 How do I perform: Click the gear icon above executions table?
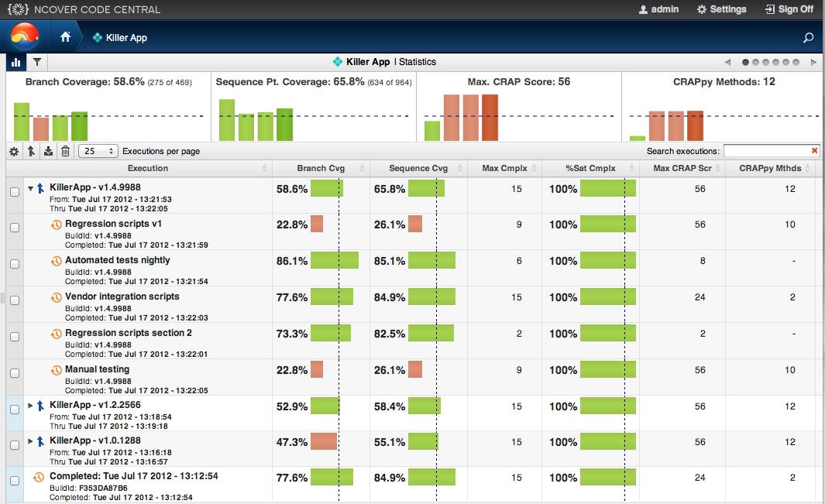[x=14, y=152]
